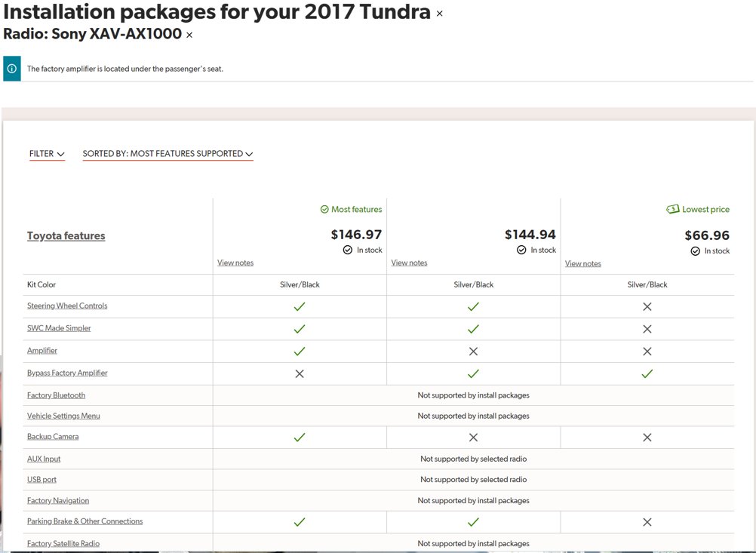Open the Bypass Factory Amplifier link
Image resolution: width=756 pixels, height=553 pixels.
[67, 373]
